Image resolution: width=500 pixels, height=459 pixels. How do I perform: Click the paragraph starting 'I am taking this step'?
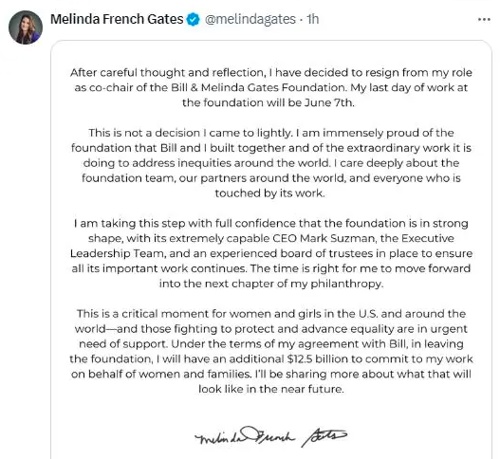pos(271,253)
